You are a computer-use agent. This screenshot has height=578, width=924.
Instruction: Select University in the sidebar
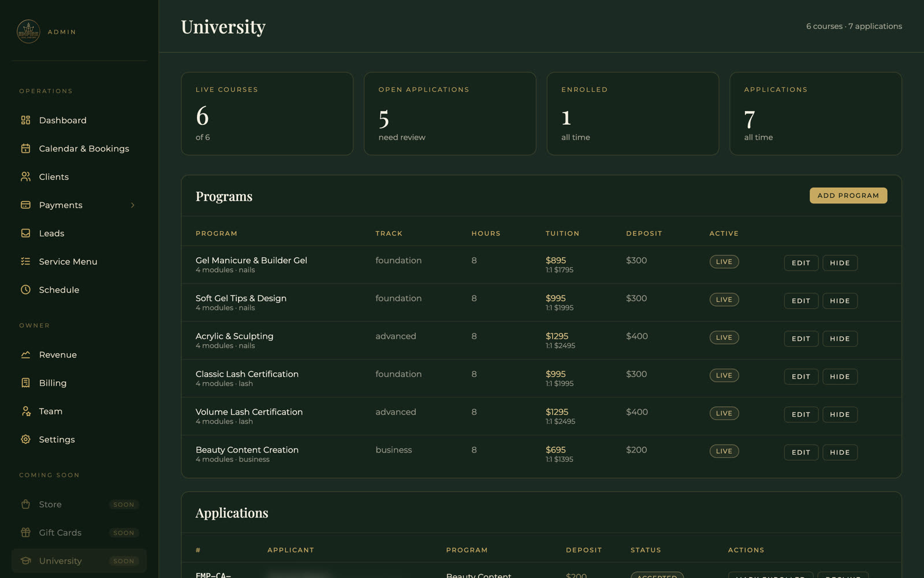pos(79,561)
